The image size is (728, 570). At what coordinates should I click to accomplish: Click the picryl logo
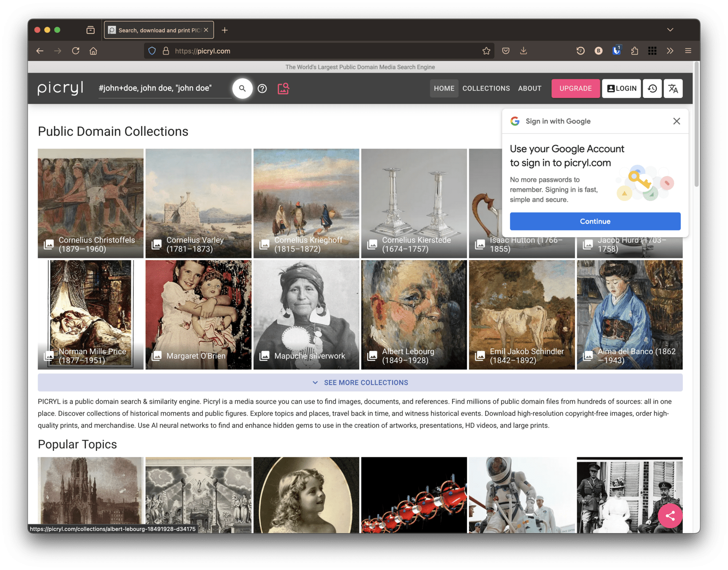pos(61,88)
